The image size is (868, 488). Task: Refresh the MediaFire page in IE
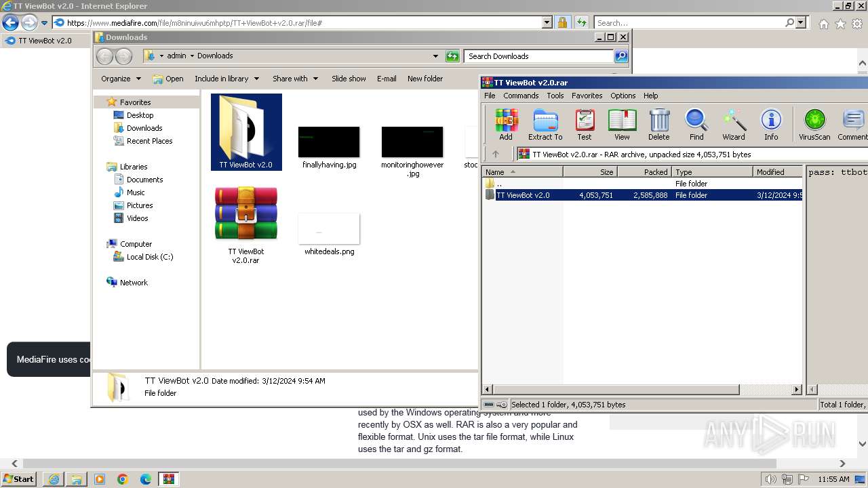pos(581,22)
